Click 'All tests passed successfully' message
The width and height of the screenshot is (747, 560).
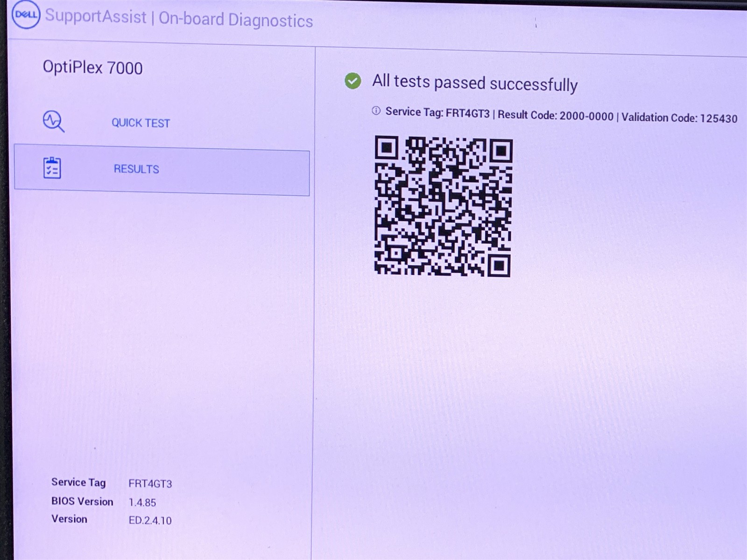point(474,83)
